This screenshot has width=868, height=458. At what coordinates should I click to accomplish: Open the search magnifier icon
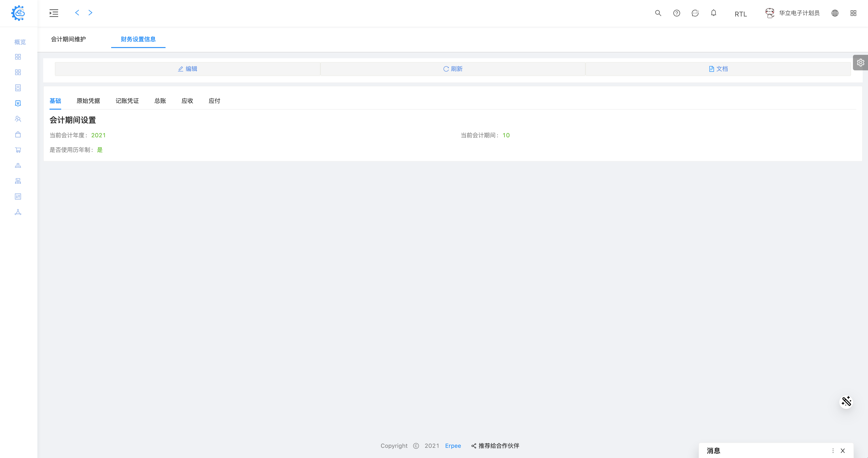[x=658, y=13]
